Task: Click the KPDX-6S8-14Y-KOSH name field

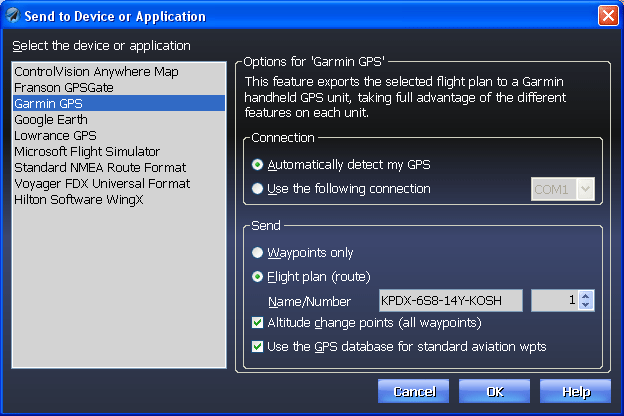Action: click(x=450, y=301)
